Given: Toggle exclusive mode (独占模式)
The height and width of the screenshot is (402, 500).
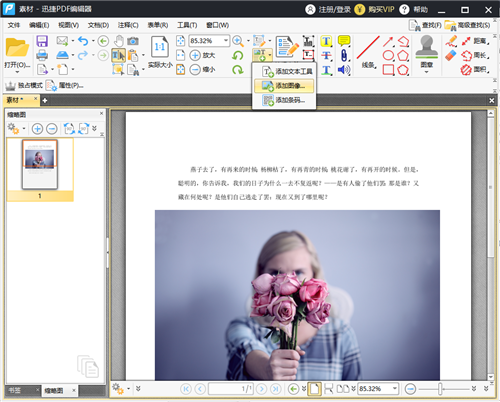Looking at the screenshot, I should 24,85.
